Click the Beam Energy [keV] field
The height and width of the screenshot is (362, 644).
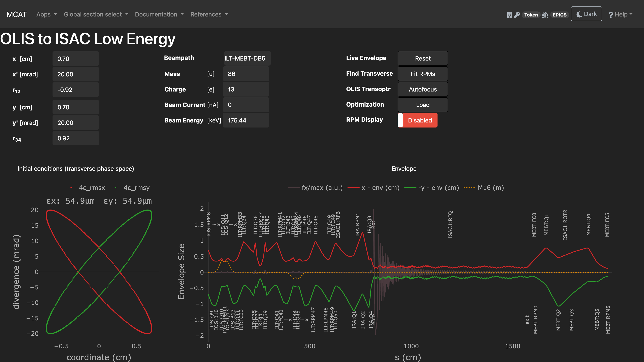click(246, 120)
